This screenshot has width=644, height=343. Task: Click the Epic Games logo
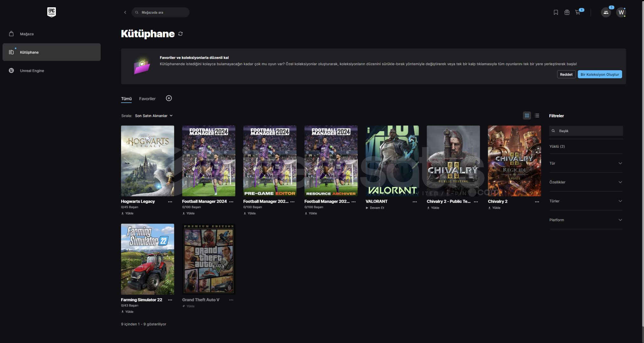pyautogui.click(x=51, y=12)
